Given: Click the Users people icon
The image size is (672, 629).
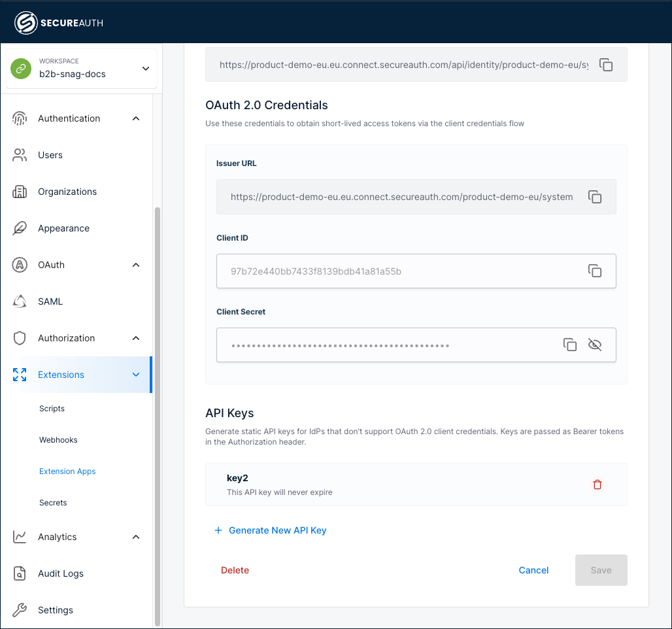Looking at the screenshot, I should 20,155.
